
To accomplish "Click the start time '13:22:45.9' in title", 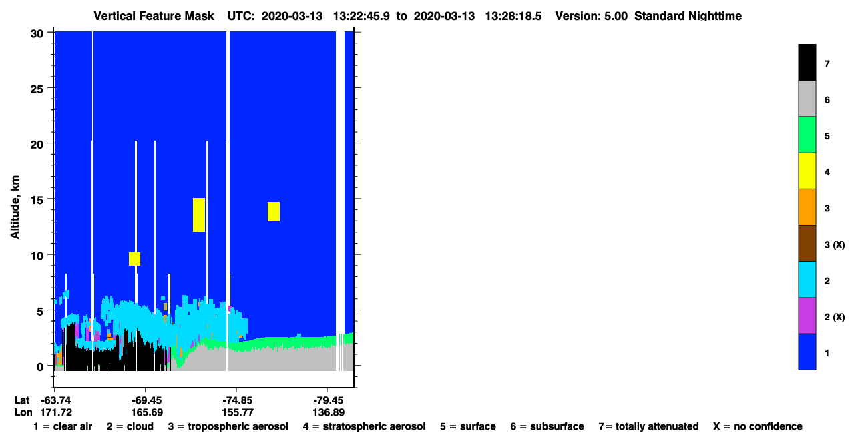I will pyautogui.click(x=361, y=16).
